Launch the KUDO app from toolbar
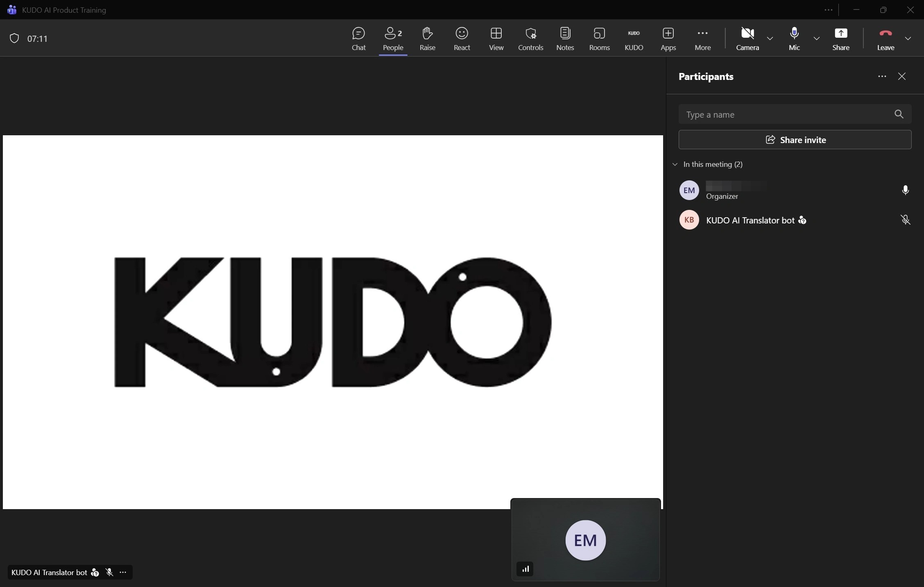Viewport: 924px width, 587px height. pos(634,39)
